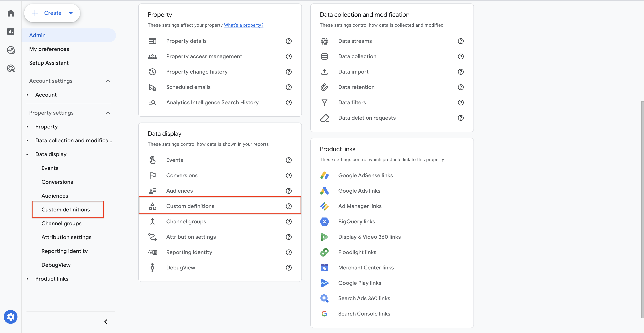This screenshot has height=333, width=644.
Task: Open Ad Manager links
Action: (x=360, y=206)
